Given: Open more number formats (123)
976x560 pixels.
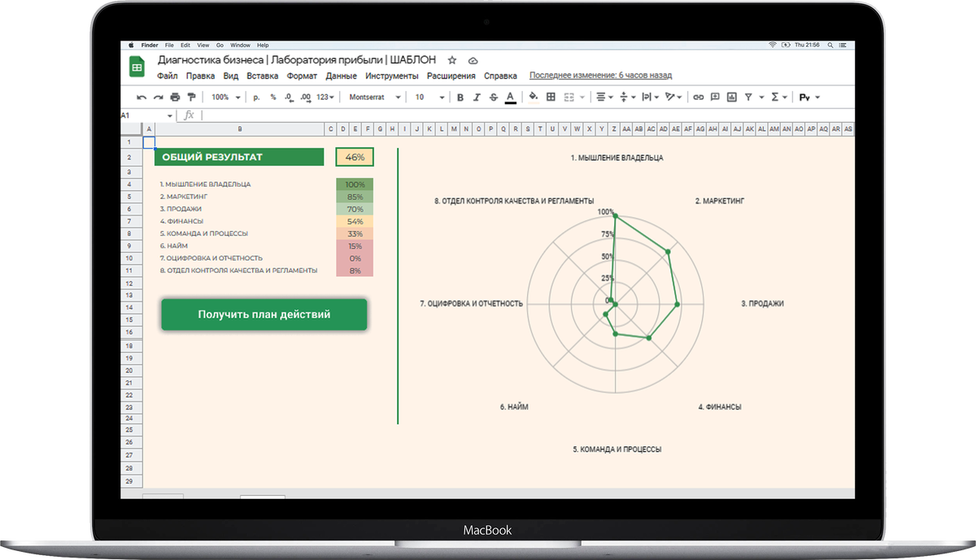Looking at the screenshot, I should (x=325, y=98).
